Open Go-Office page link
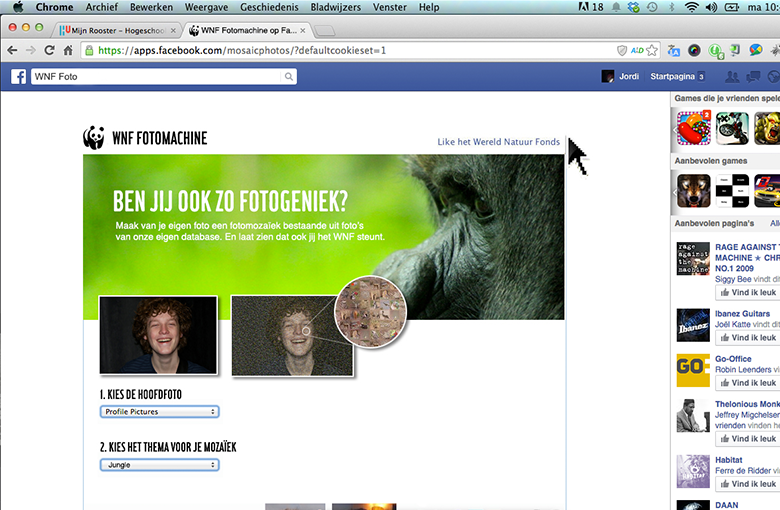 coord(733,359)
